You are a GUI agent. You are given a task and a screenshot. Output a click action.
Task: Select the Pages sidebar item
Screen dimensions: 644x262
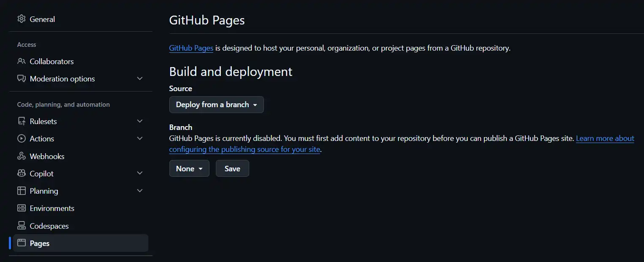tap(81, 243)
